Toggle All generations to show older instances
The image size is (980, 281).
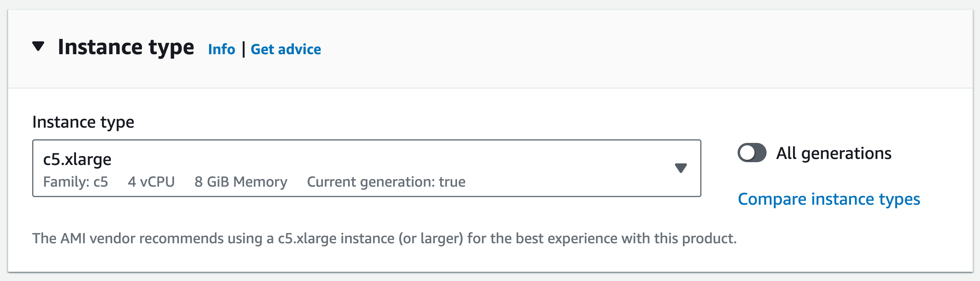pyautogui.click(x=752, y=153)
